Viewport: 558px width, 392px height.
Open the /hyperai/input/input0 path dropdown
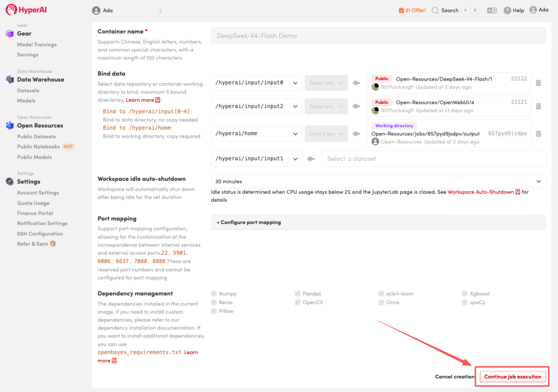click(x=257, y=83)
